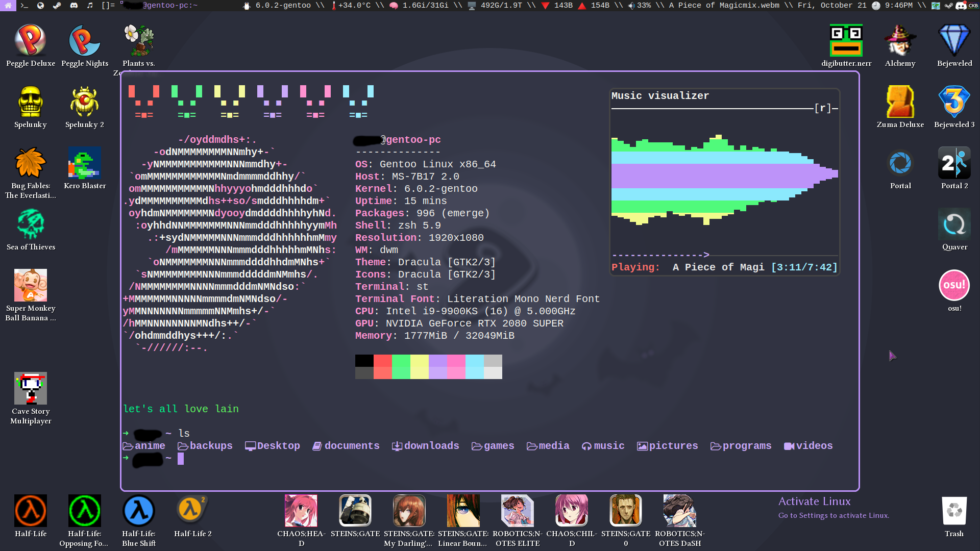This screenshot has width=980, height=551.
Task: Open the Discord system tray icon
Action: tap(961, 6)
